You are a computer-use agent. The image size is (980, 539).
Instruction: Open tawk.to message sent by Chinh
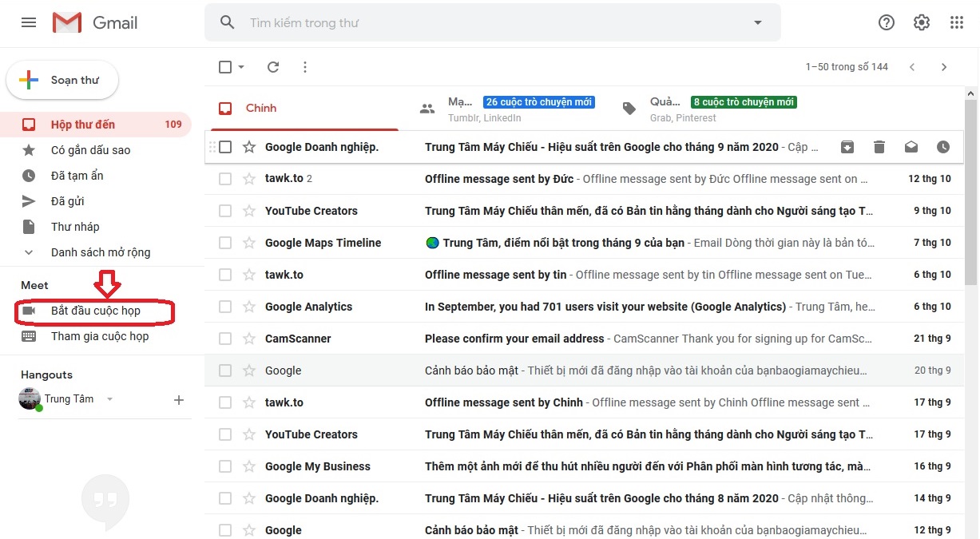[x=585, y=402]
